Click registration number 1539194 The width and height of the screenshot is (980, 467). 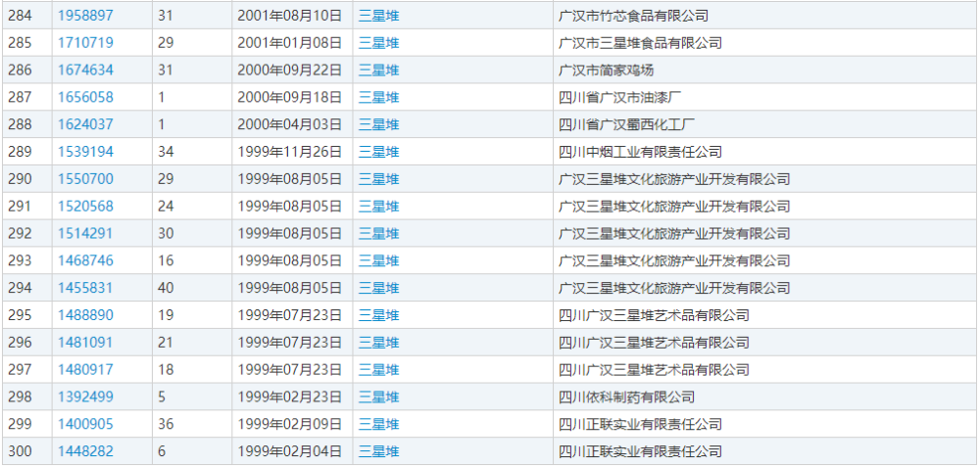tap(85, 152)
